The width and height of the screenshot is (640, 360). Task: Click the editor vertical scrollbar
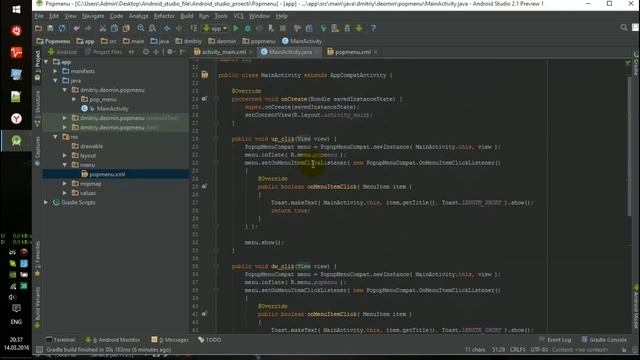click(629, 147)
